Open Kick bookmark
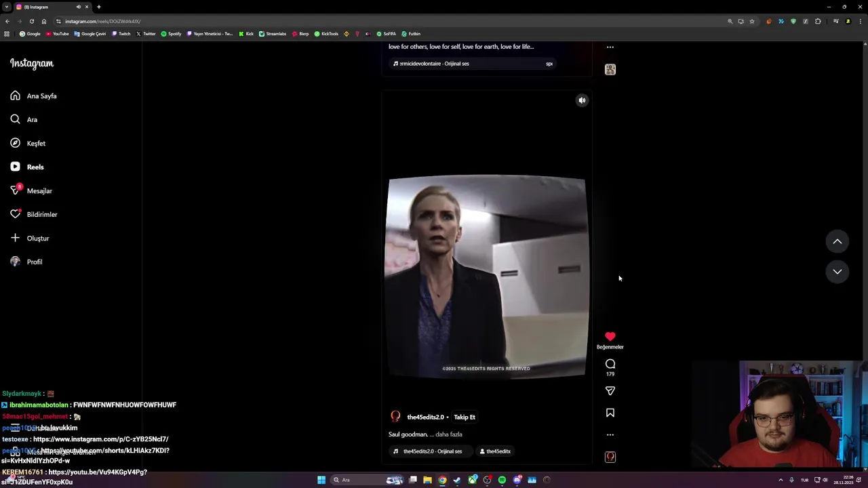Image resolution: width=868 pixels, height=488 pixels. 246,34
